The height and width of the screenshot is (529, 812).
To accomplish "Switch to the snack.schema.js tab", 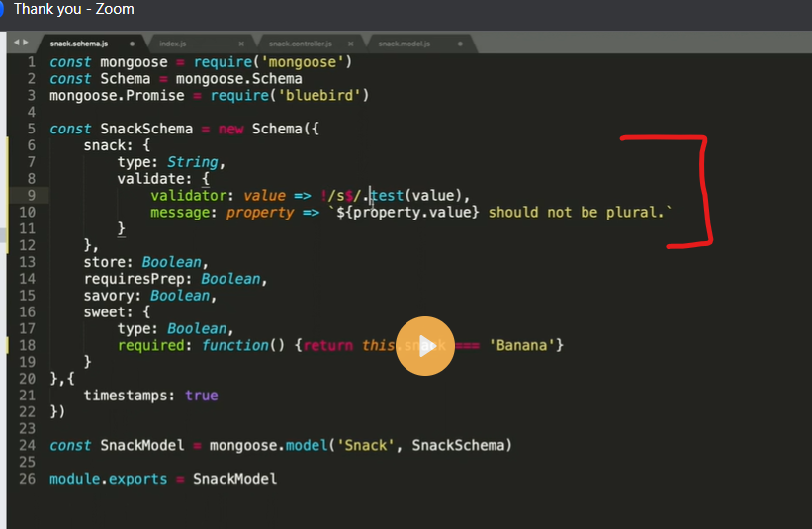I will coord(80,44).
